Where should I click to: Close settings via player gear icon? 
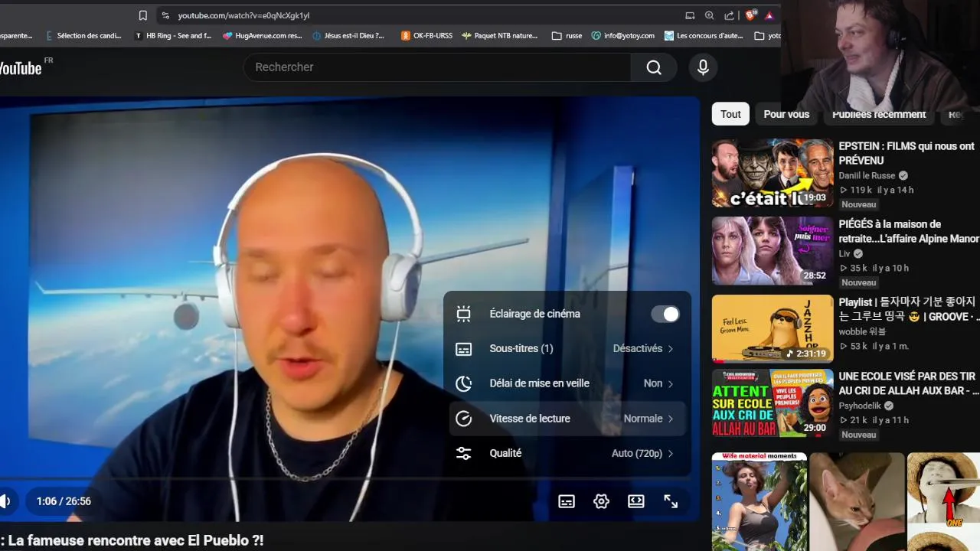point(601,501)
